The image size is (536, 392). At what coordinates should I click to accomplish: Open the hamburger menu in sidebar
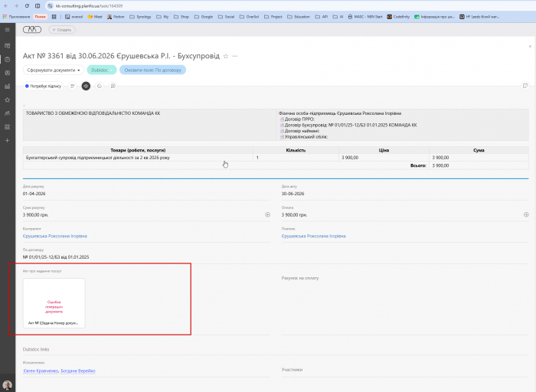(x=7, y=30)
